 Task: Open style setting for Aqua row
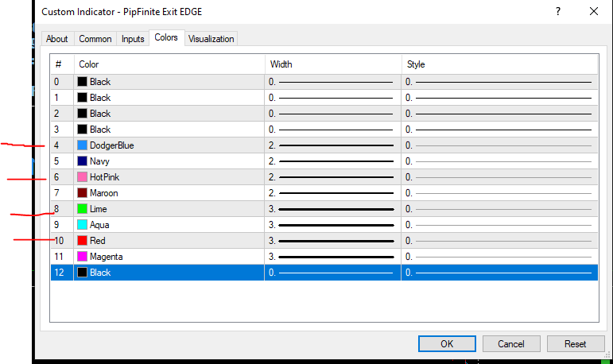[x=499, y=225]
